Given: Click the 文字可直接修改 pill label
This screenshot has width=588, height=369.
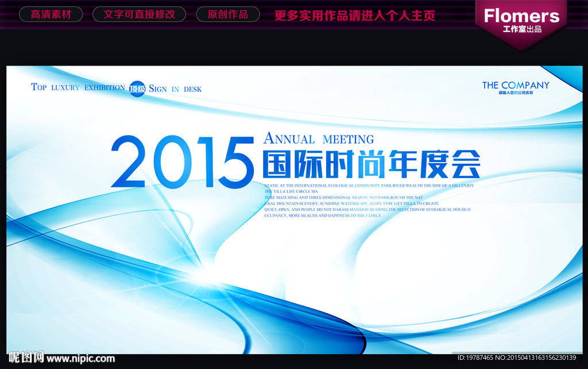Looking at the screenshot, I should pos(139,14).
